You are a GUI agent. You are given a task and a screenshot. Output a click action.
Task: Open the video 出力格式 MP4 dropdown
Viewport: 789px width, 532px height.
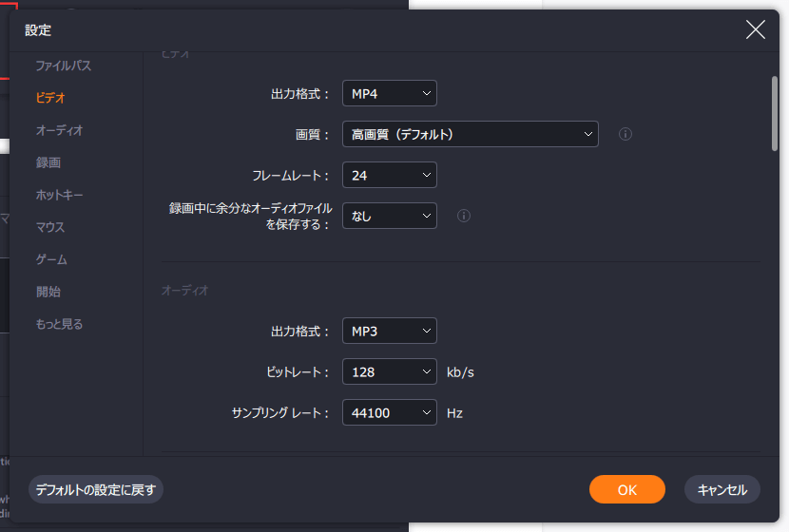pyautogui.click(x=390, y=93)
